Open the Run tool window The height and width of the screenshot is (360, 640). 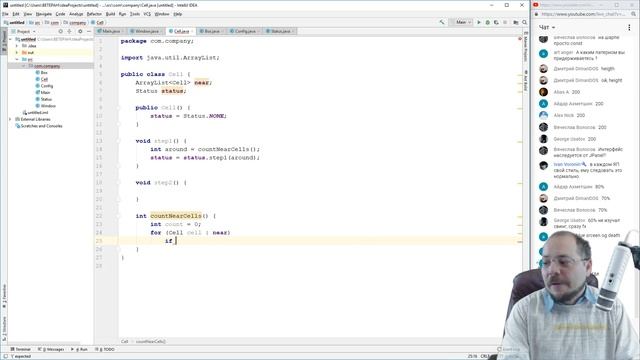tap(79, 349)
